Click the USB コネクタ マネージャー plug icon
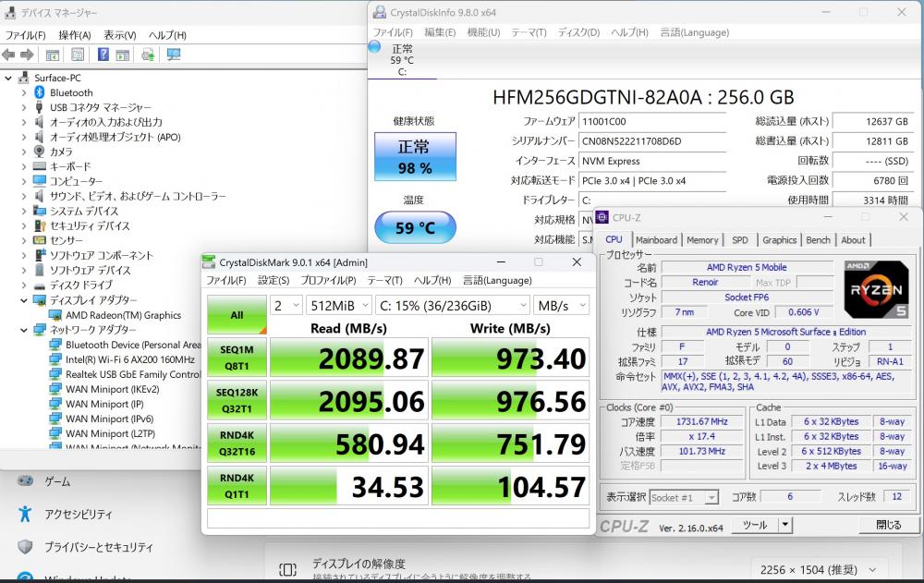Screen dimensions: 924x583 pyautogui.click(x=39, y=107)
